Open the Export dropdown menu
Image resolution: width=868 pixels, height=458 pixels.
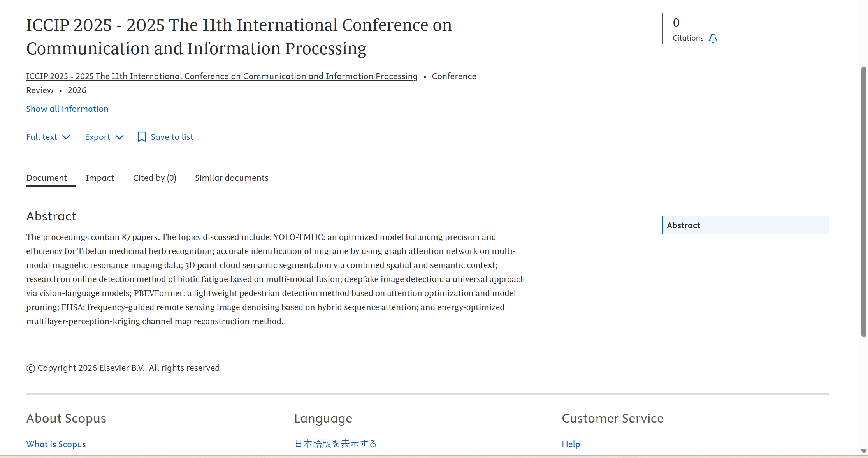[x=98, y=137]
